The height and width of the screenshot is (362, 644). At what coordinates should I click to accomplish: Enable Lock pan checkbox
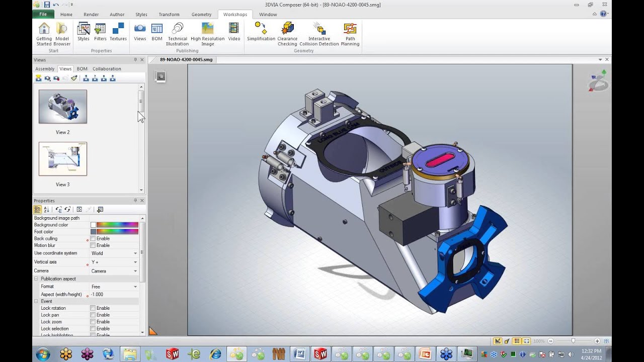(x=93, y=315)
